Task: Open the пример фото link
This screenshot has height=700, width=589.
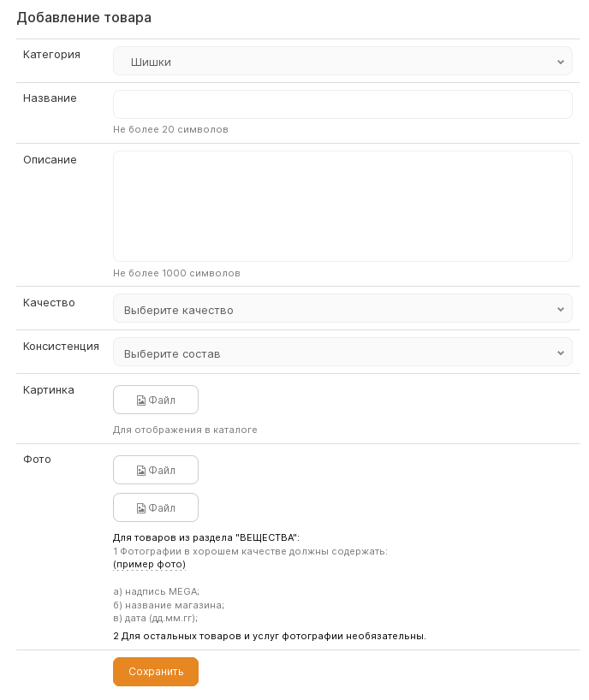Action: point(149,565)
